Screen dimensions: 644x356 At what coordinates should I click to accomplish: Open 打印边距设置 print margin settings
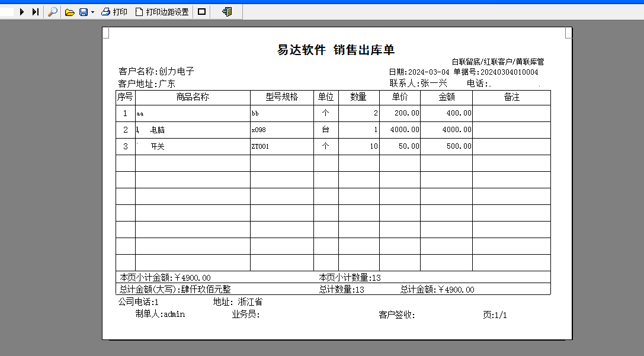[x=162, y=12]
